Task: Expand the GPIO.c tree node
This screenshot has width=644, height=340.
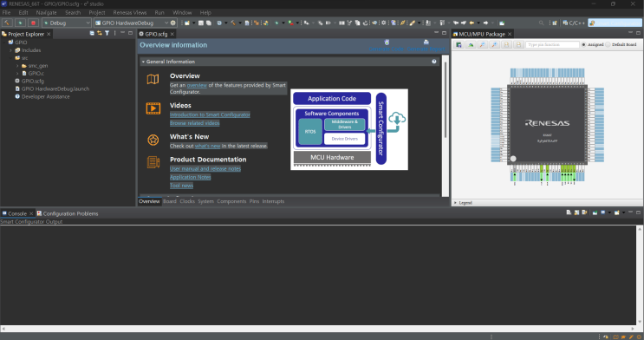Action: (17, 74)
